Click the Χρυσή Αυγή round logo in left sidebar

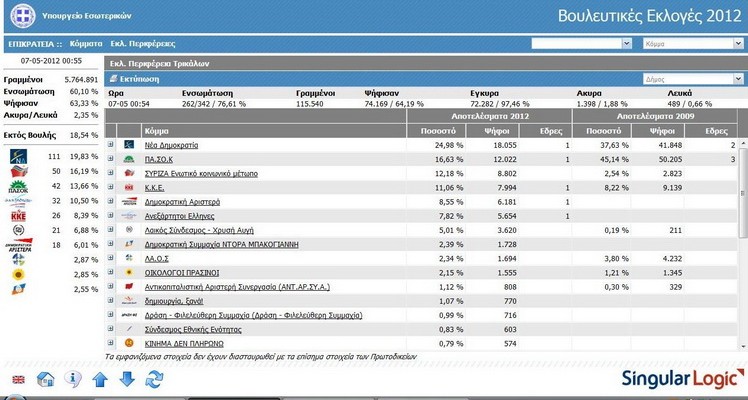pos(19,230)
